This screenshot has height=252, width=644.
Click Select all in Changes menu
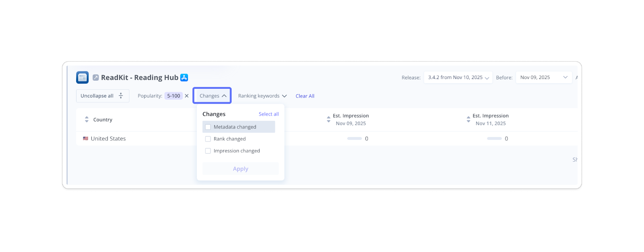click(268, 114)
